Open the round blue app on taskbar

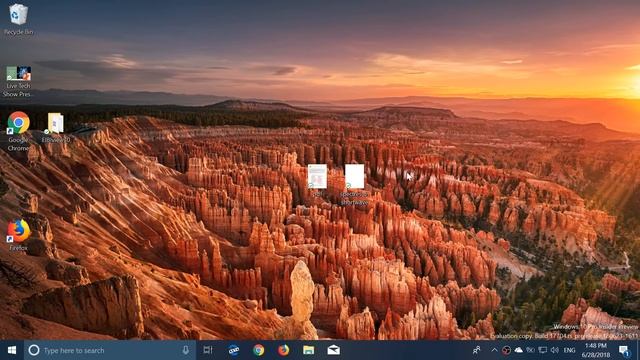233,350
